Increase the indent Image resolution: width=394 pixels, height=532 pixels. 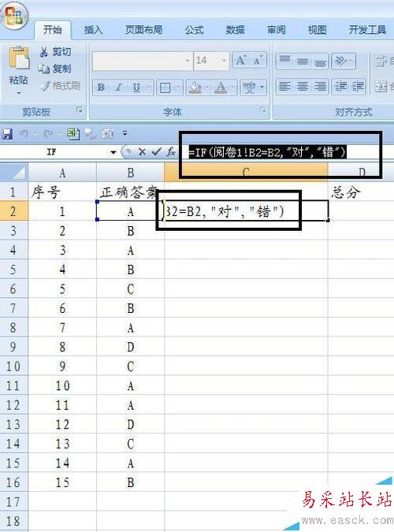(358, 86)
